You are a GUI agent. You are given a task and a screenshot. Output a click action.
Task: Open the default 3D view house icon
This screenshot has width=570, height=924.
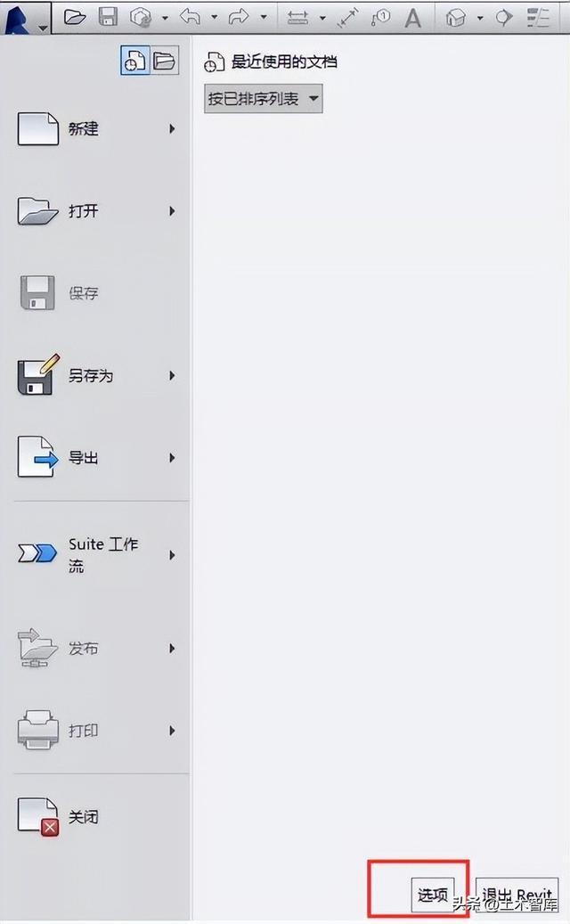[x=456, y=19]
